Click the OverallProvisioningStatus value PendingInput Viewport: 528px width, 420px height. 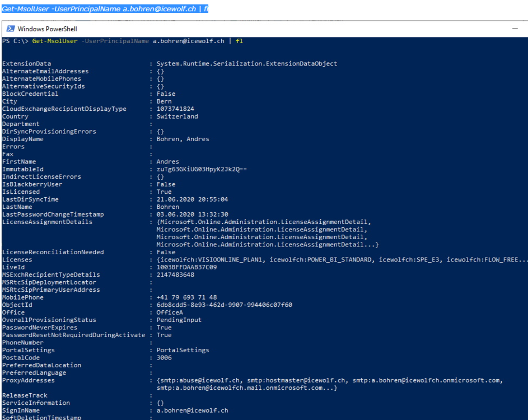(x=179, y=320)
